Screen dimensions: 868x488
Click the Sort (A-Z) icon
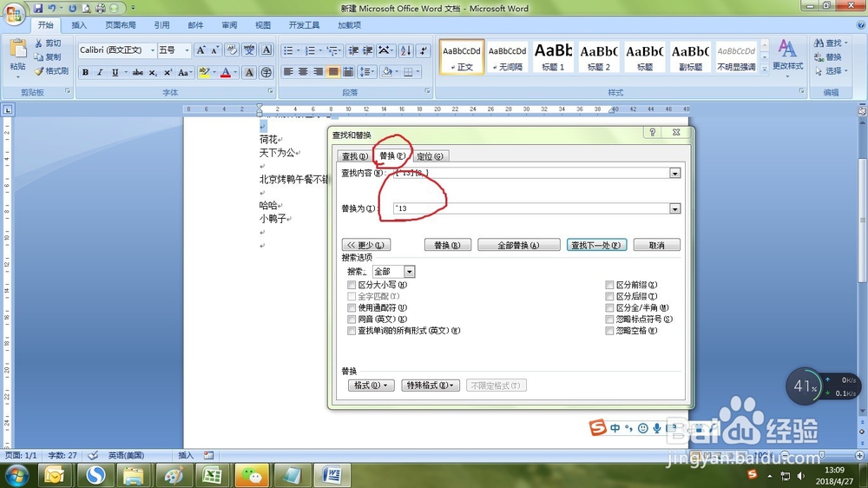pyautogui.click(x=405, y=50)
